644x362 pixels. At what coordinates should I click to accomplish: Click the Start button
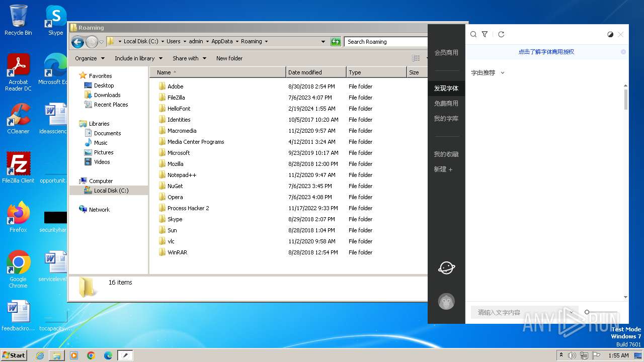click(14, 355)
